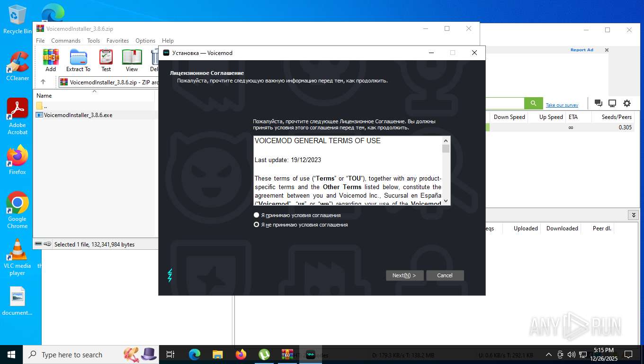The width and height of the screenshot is (644, 364).
Task: Open the Tools menu in WinRAR
Action: point(93,41)
